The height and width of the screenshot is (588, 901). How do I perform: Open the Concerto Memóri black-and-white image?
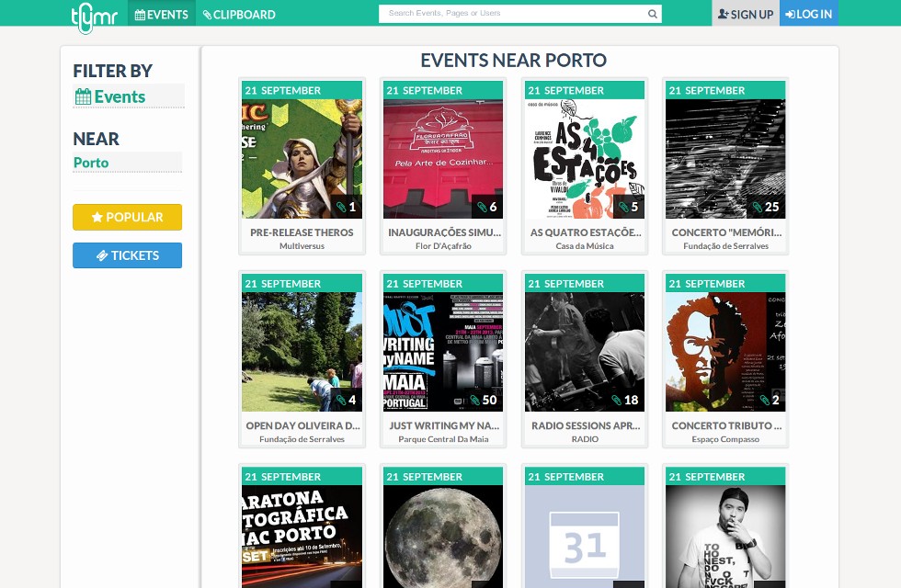725,158
